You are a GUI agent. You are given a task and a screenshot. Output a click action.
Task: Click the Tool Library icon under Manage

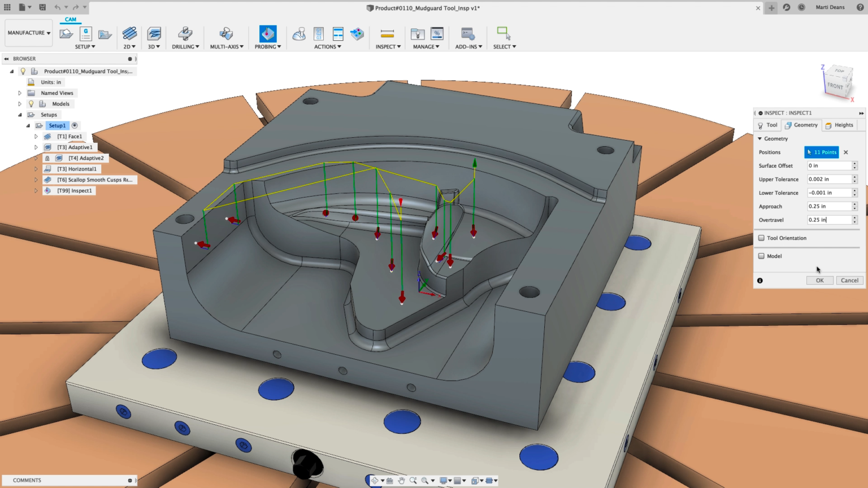[x=418, y=34]
